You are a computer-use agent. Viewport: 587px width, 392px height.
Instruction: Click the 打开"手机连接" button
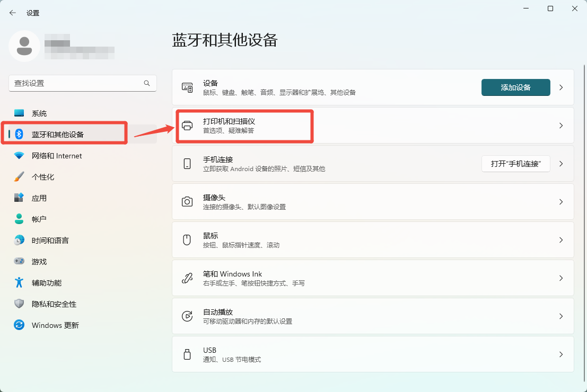515,164
